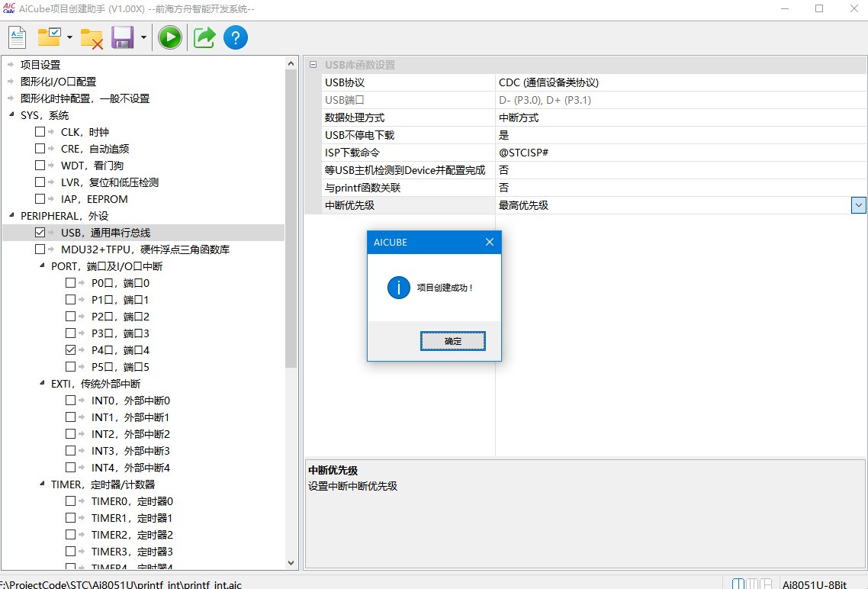Uncheck the P4 port checkbox

(70, 349)
